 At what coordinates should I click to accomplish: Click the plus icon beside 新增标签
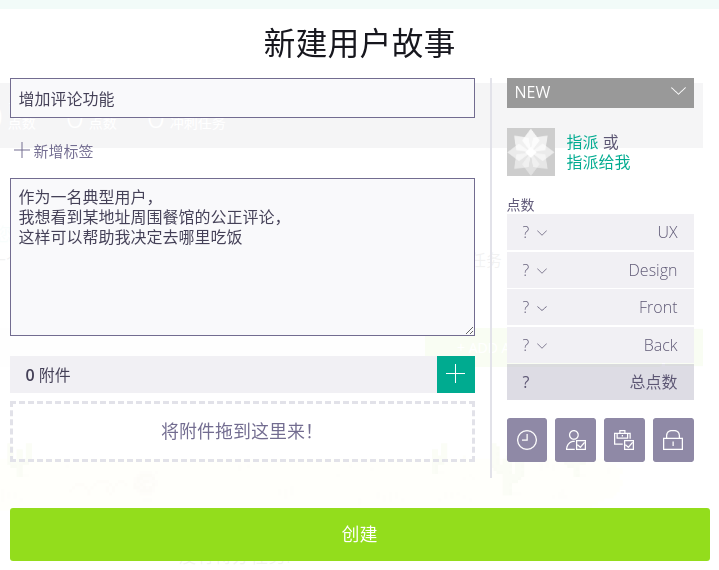[21, 151]
